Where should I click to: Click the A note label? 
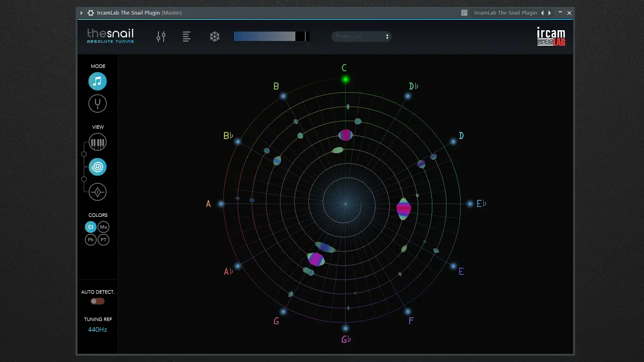pyautogui.click(x=208, y=204)
